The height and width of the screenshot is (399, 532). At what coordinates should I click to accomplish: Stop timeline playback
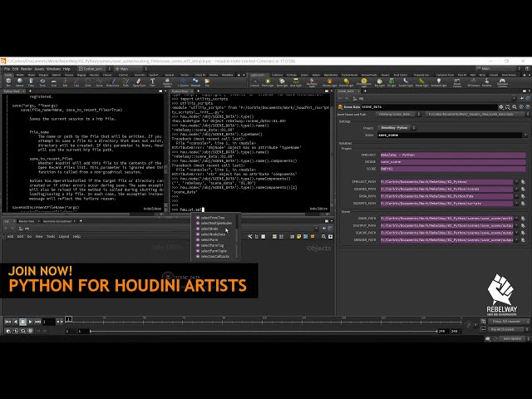[x=22, y=322]
